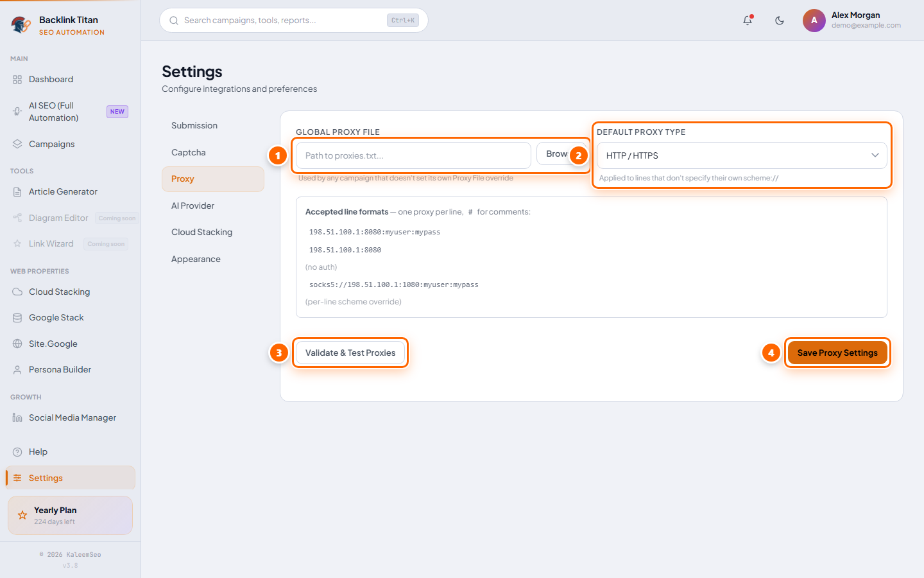This screenshot has width=924, height=578.
Task: Click the Ctrl+K shortcut badge
Action: pyautogui.click(x=403, y=21)
